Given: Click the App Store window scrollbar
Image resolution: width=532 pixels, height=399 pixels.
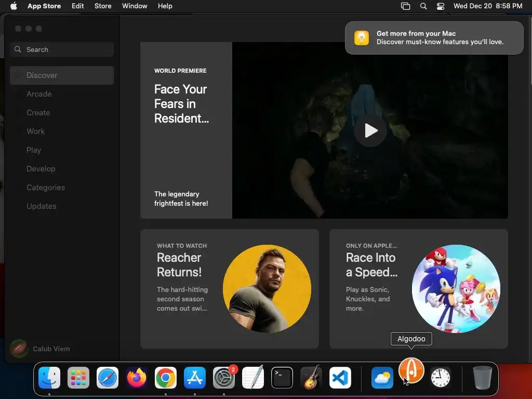Looking at the screenshot, I should point(530,51).
